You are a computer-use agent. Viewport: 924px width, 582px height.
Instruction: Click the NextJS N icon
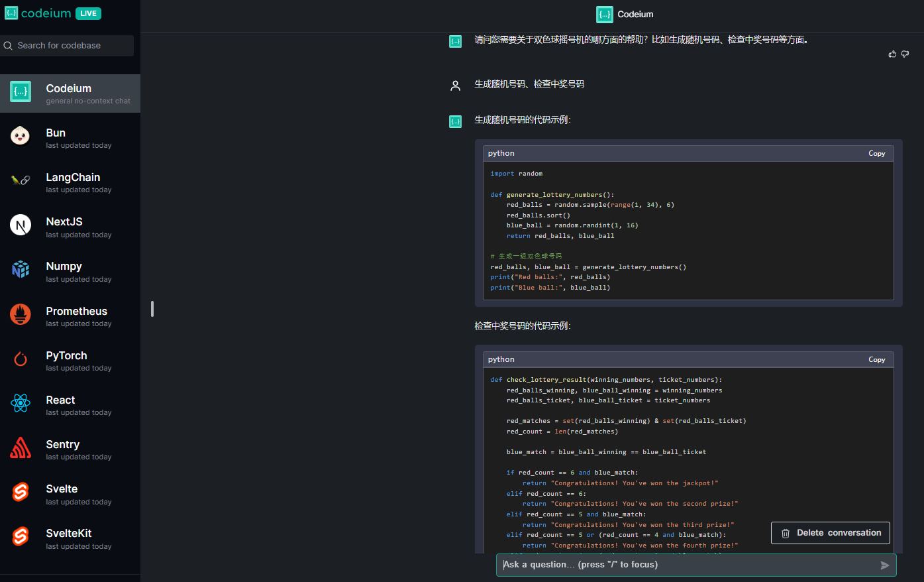pos(21,225)
